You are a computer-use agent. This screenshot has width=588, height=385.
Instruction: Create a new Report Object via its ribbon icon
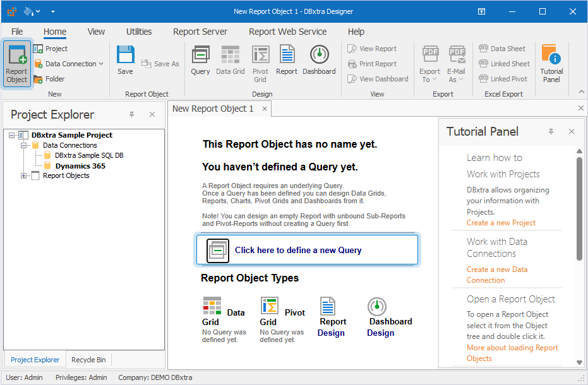coord(16,61)
